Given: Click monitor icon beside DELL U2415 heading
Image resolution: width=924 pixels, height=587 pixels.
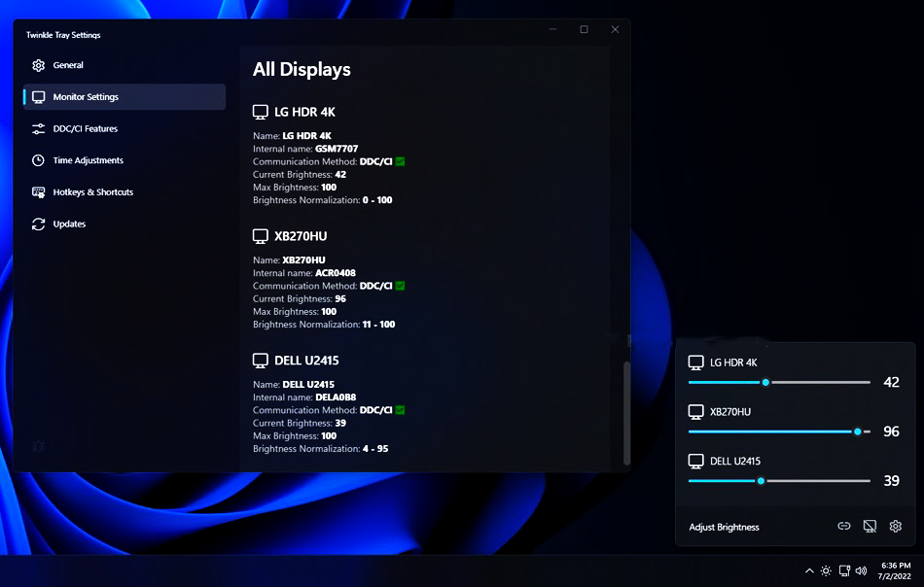Looking at the screenshot, I should (x=261, y=361).
